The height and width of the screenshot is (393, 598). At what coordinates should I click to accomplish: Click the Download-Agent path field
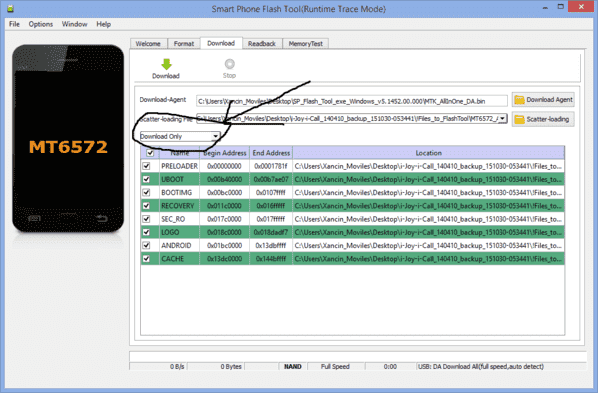click(352, 101)
